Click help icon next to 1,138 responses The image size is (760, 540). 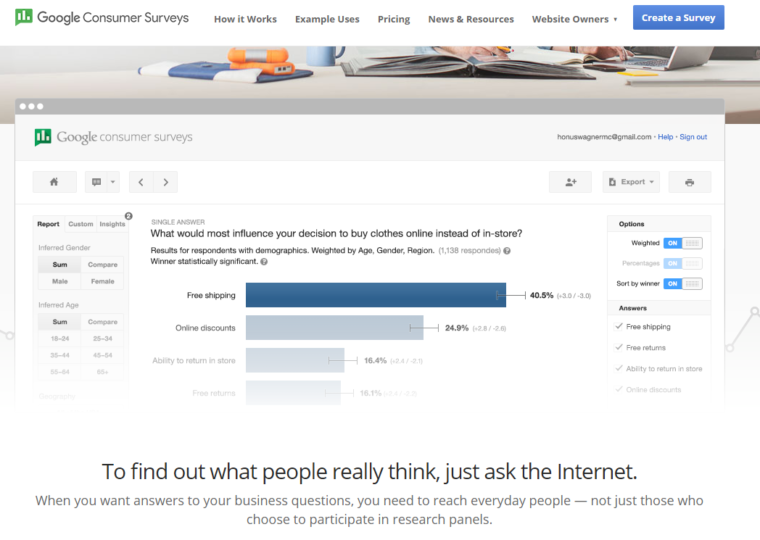pyautogui.click(x=507, y=251)
